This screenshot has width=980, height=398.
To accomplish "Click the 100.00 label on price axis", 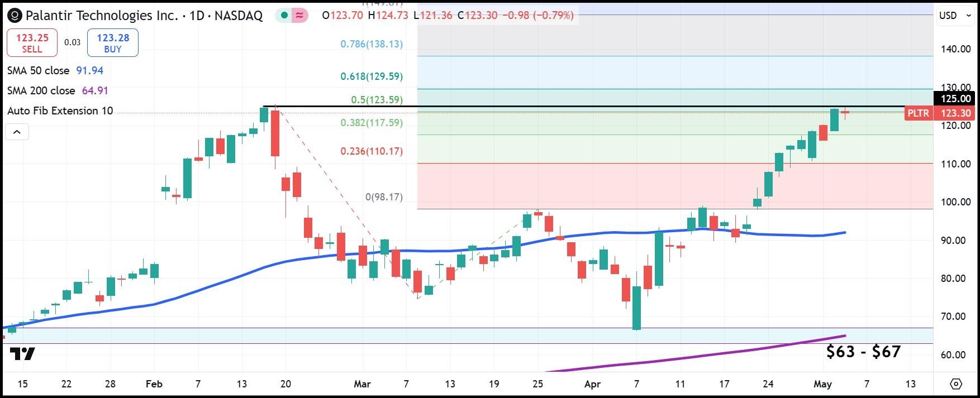I will 955,202.
